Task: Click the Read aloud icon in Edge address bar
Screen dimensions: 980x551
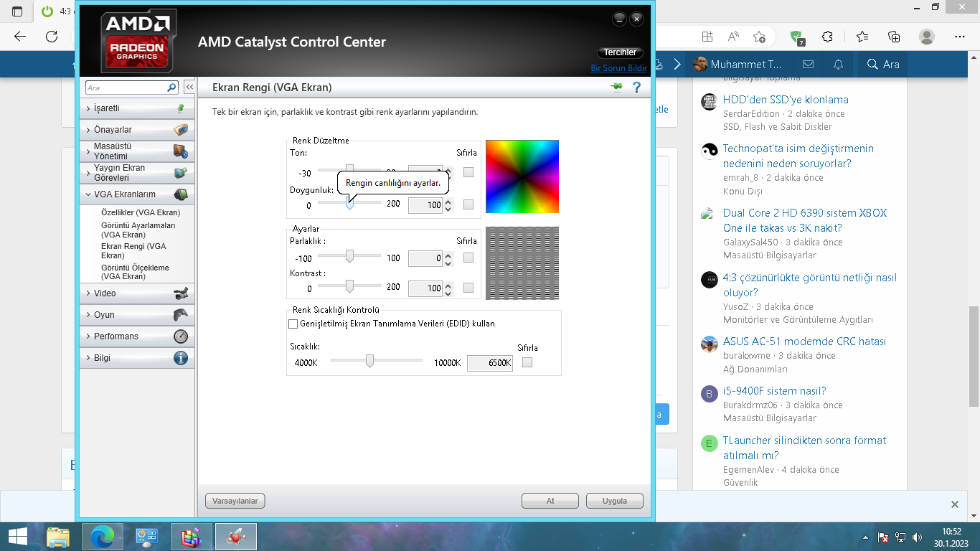Action: (x=733, y=37)
